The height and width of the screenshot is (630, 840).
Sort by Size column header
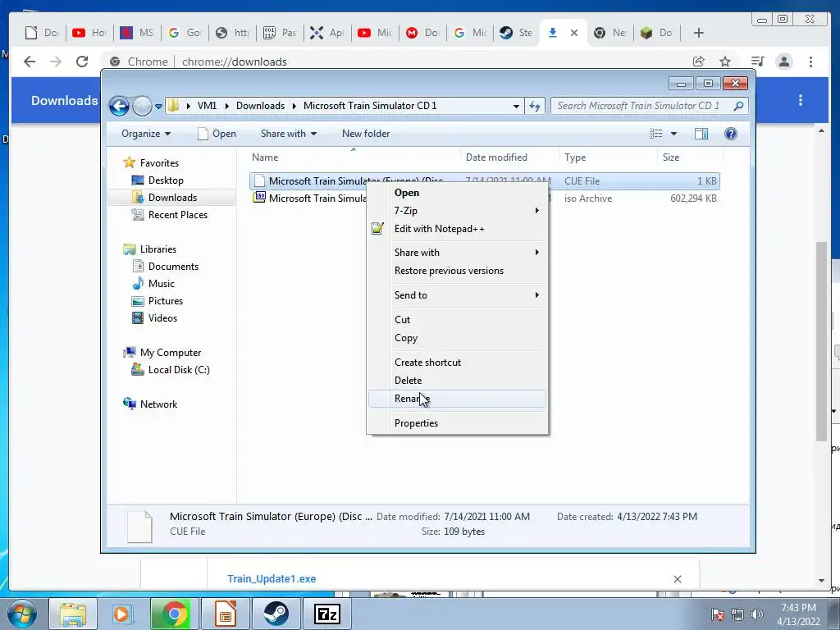click(690, 157)
